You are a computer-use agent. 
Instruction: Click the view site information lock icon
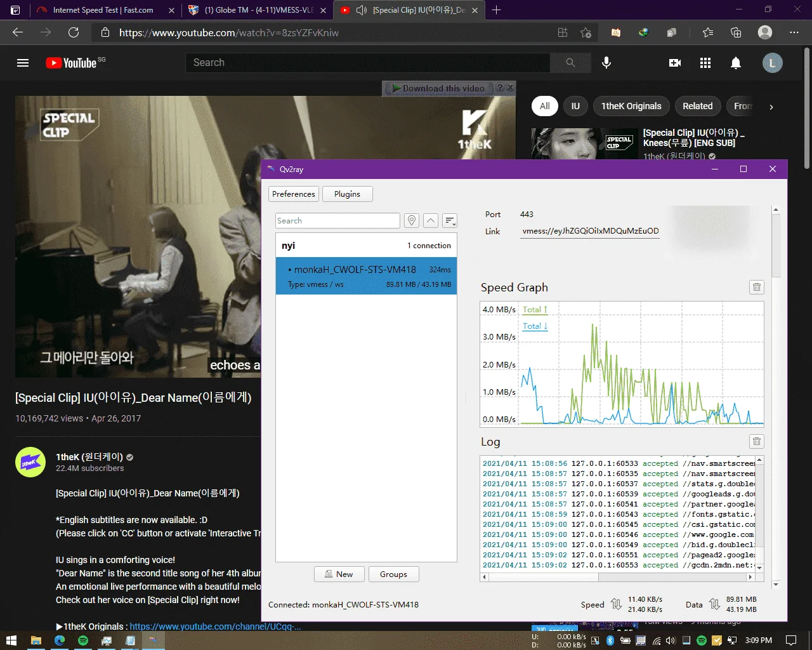click(105, 32)
